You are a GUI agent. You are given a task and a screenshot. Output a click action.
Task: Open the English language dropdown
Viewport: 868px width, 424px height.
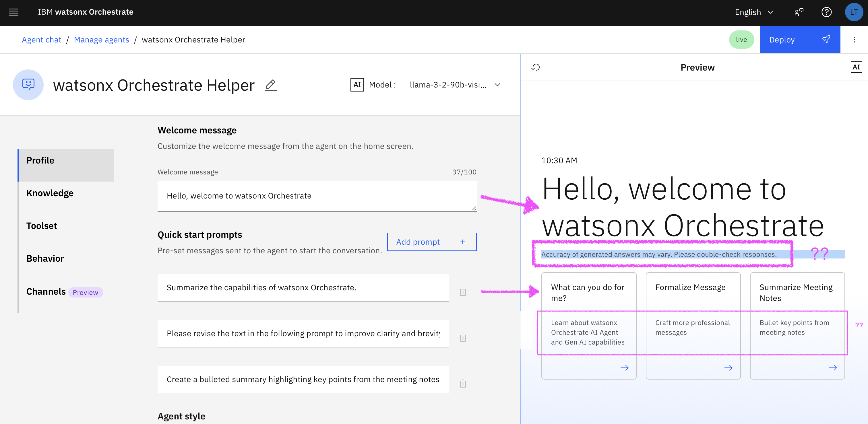pos(754,12)
